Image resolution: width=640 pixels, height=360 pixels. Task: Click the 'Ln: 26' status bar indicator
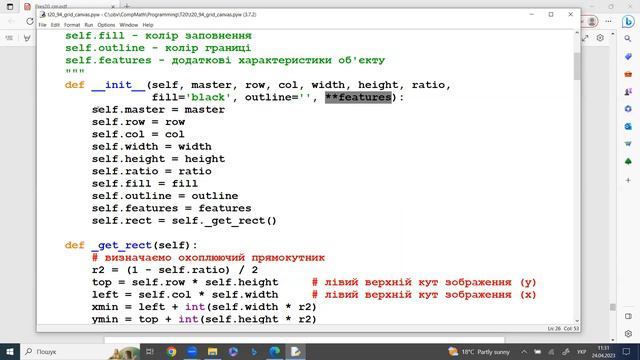coord(554,328)
